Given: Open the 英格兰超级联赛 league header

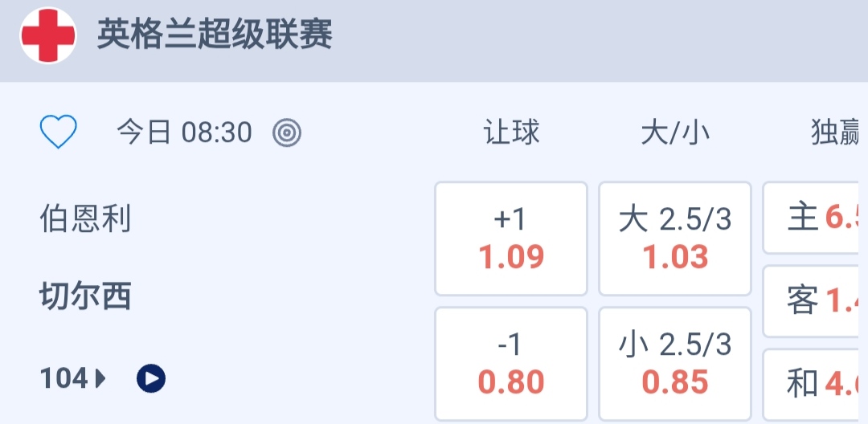Looking at the screenshot, I should point(215,36).
